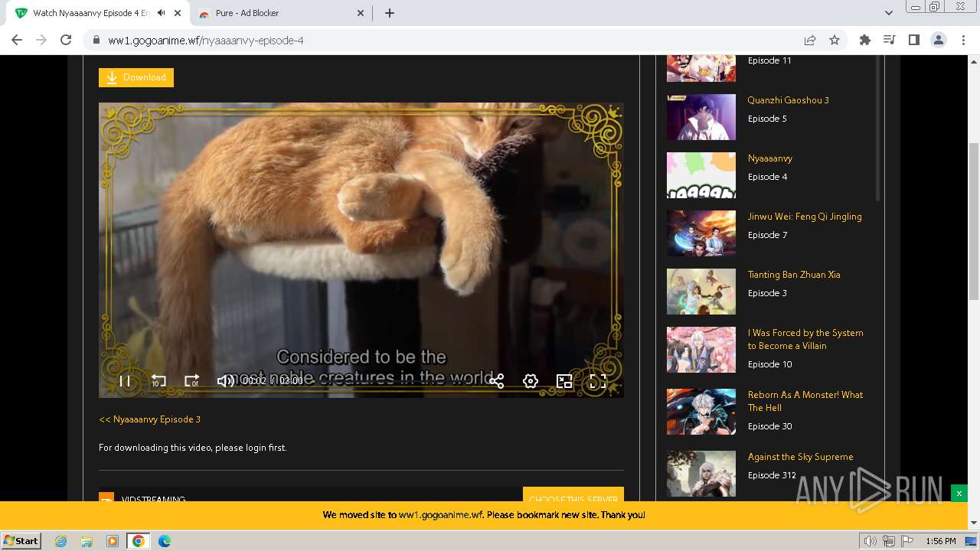Viewport: 980px width, 551px height.
Task: Open media control icon in toolbar
Action: (x=890, y=40)
